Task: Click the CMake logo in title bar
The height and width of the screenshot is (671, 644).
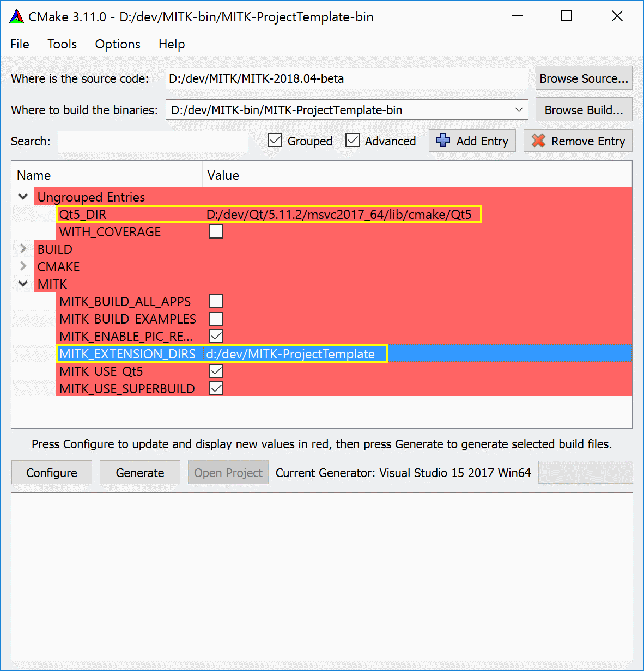Action: 17,17
